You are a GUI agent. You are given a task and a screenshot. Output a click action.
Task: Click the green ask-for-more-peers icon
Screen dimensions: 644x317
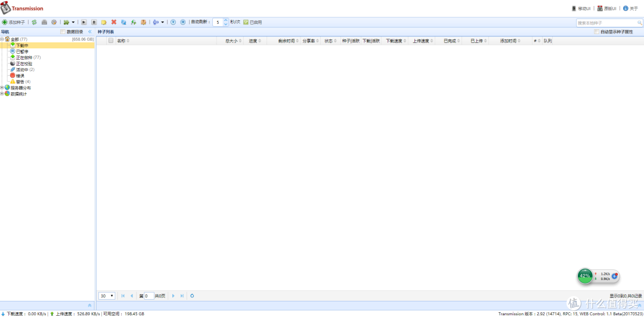(134, 22)
